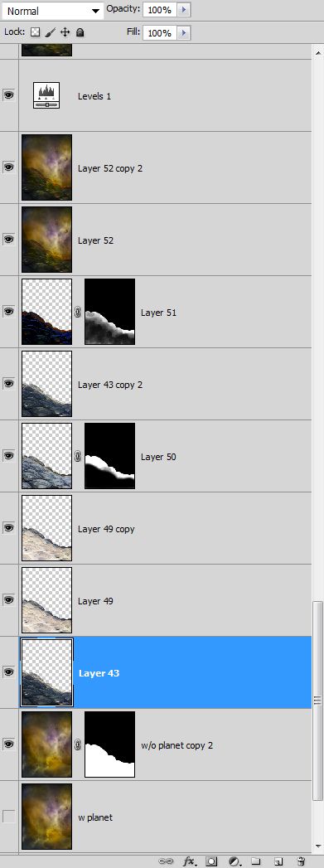Hide the Levels 1 adjustment layer

click(x=9, y=95)
